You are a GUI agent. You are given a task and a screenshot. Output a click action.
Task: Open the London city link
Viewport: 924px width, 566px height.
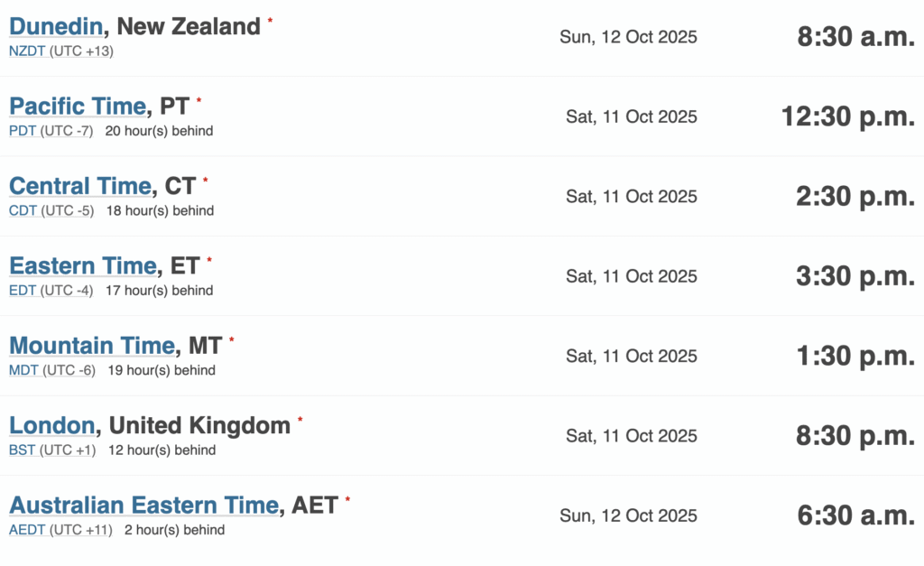tap(51, 425)
